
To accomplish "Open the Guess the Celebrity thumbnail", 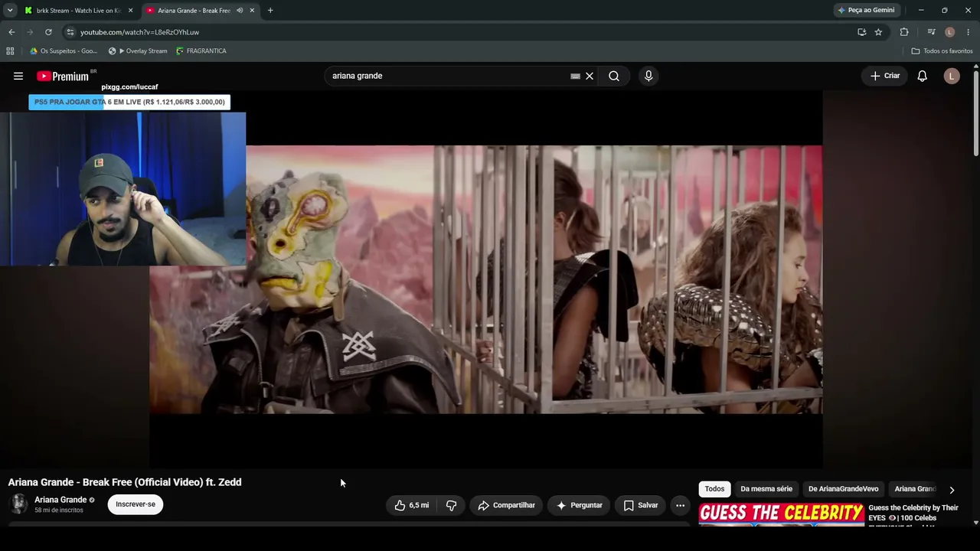I will 782,514.
